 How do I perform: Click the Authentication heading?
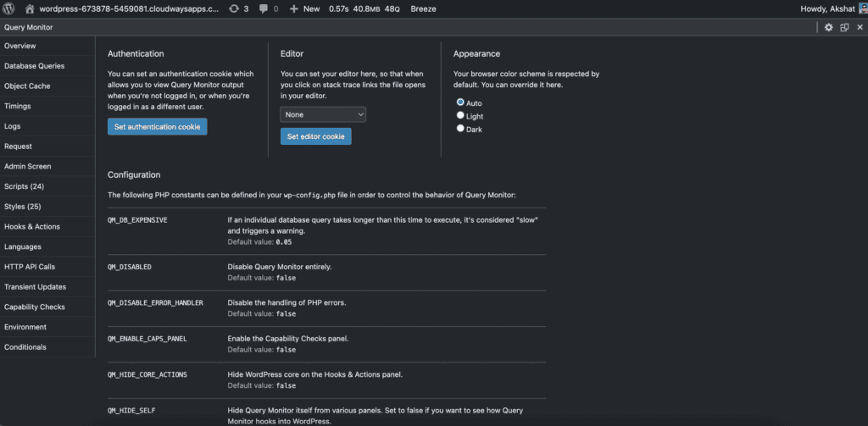click(136, 54)
